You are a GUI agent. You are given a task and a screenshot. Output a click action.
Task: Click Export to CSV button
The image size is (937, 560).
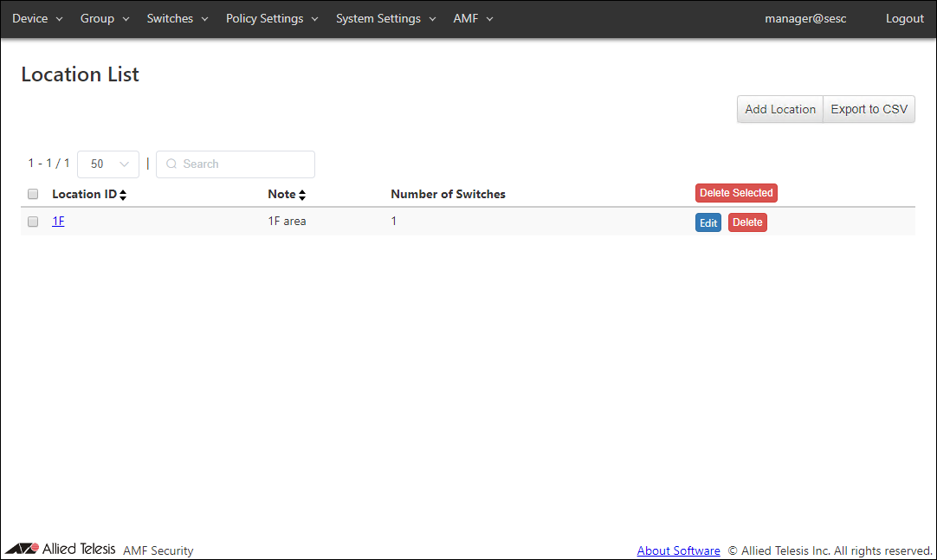coord(869,109)
